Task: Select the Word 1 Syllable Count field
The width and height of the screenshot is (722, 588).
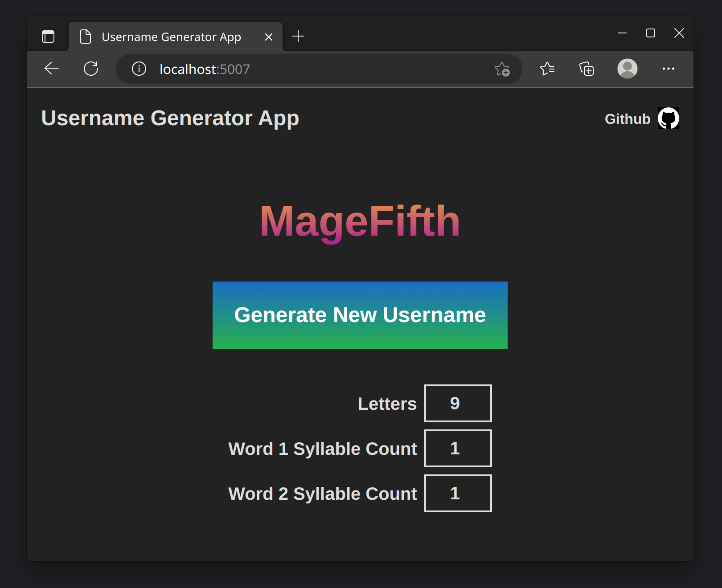Action: 458,448
